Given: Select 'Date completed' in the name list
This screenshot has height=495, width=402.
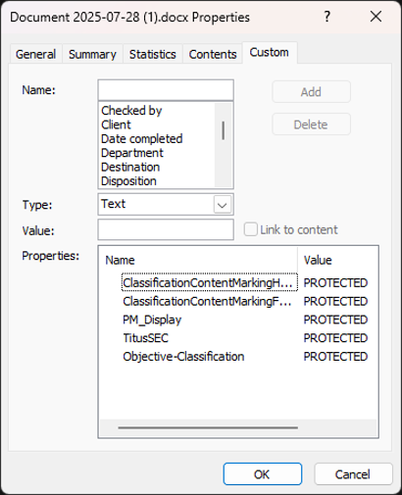Looking at the screenshot, I should click(142, 139).
